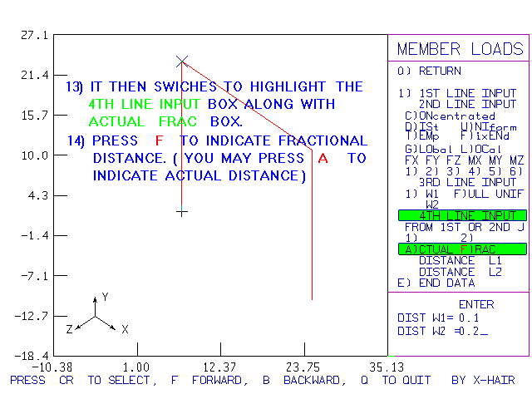532x399 pixels.
Task: Click the XYZ axis triad icon
Action: point(96,316)
